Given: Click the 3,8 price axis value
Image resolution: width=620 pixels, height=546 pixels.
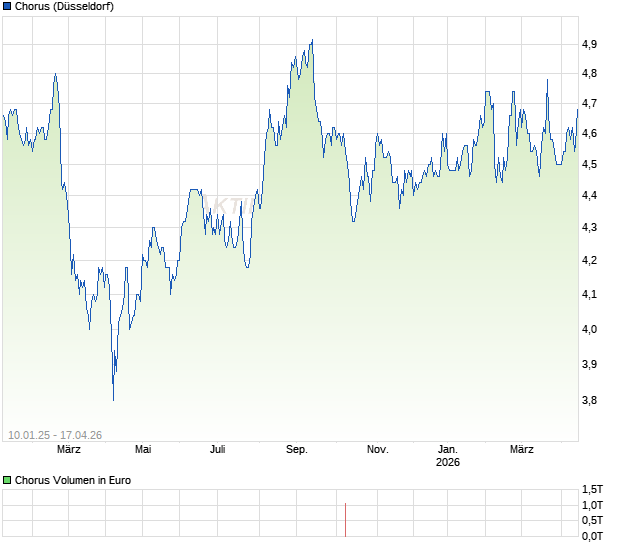Looking at the screenshot, I should pos(589,400).
